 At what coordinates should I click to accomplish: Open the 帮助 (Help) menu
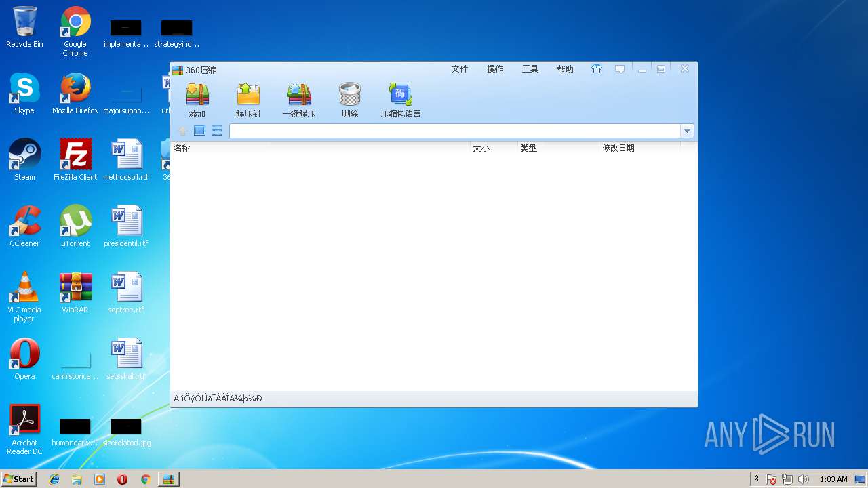(565, 69)
